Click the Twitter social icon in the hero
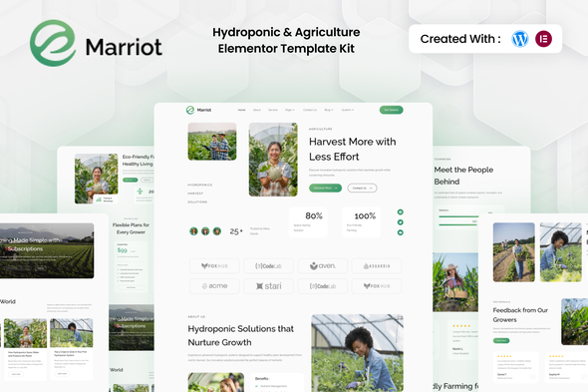This screenshot has height=392, width=588. [x=400, y=222]
